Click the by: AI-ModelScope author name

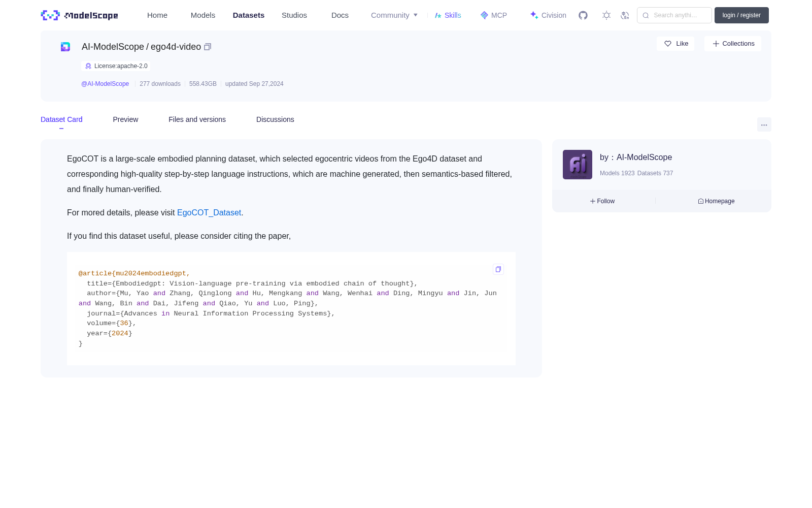point(636,157)
